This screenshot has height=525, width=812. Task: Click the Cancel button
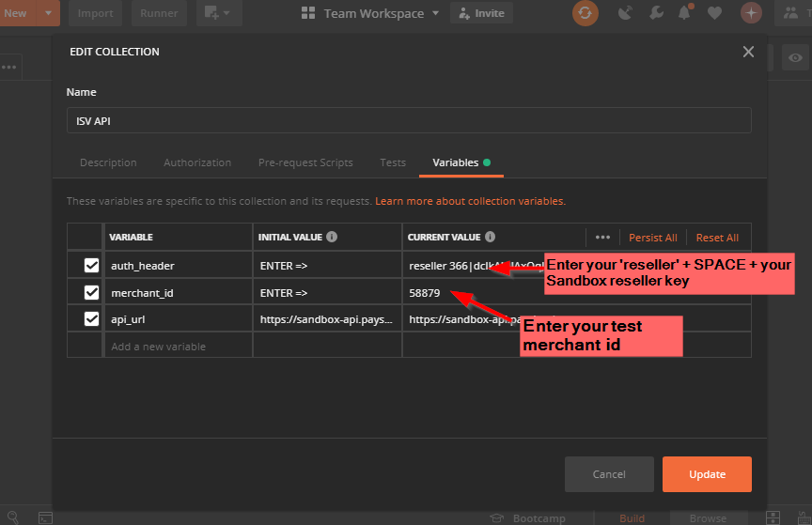609,473
